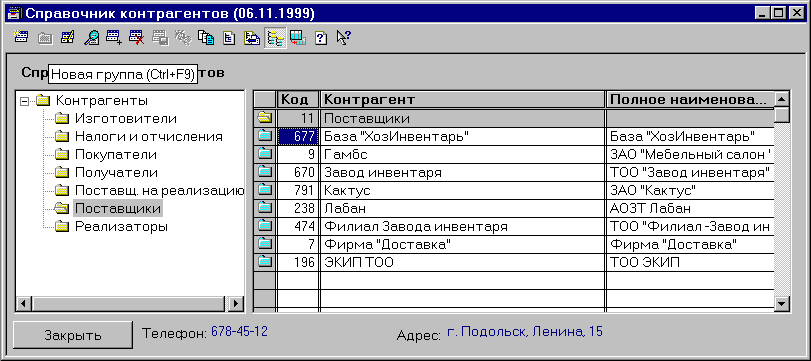811x361 pixels.
Task: Click the full name cell ТОО ЭКИП
Action: point(690,262)
